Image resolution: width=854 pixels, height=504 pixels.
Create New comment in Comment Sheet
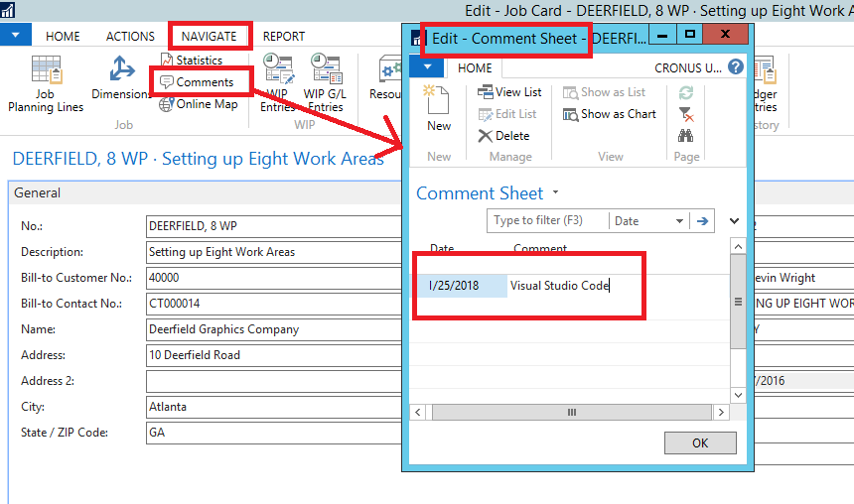pos(439,108)
